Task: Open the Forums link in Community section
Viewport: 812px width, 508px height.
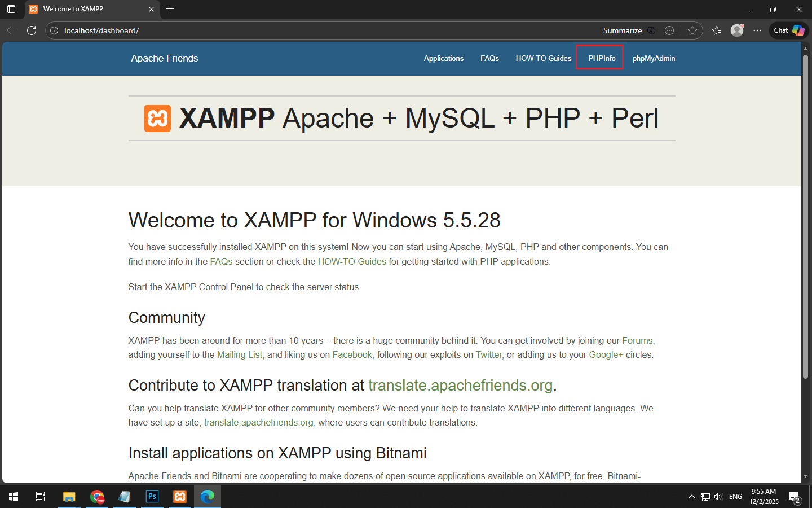Action: coord(637,340)
